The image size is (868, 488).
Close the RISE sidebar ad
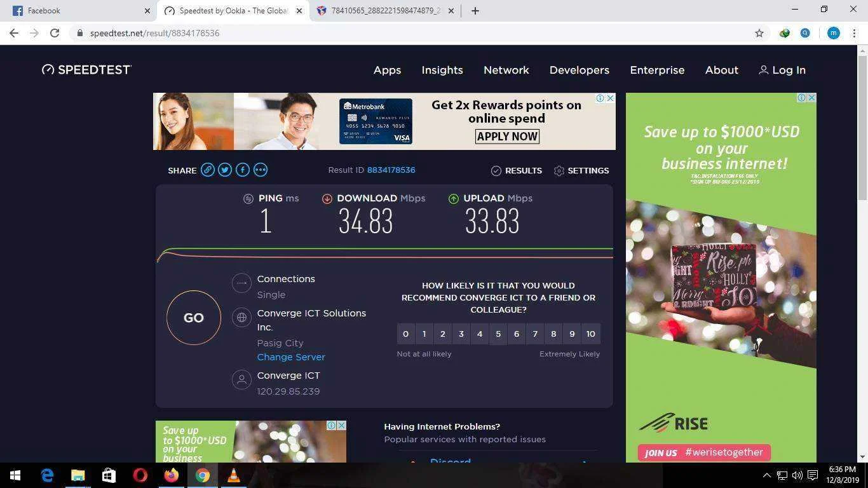tap(811, 98)
